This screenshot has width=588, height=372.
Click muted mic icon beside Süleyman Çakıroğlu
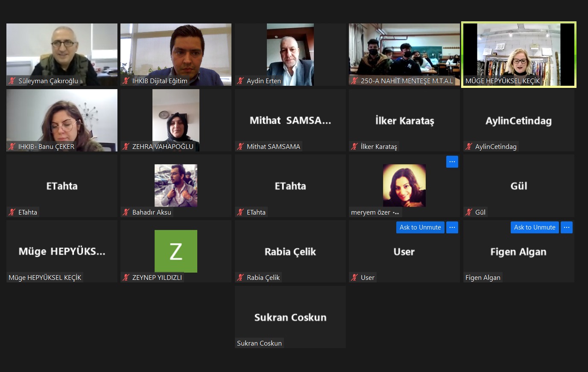pos(12,81)
